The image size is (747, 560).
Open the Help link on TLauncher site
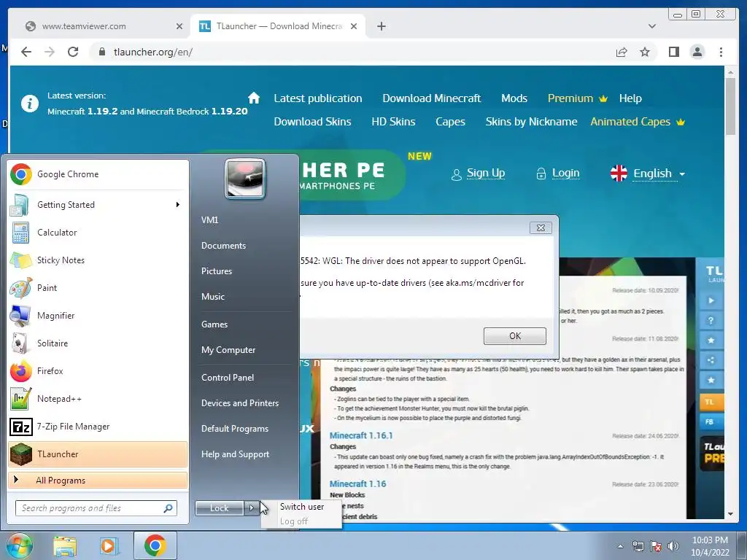630,98
